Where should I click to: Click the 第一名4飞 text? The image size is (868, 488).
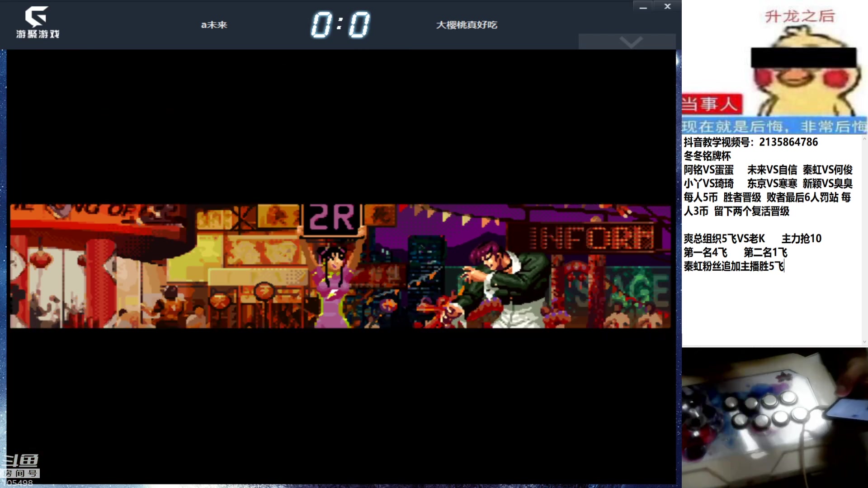[705, 253]
